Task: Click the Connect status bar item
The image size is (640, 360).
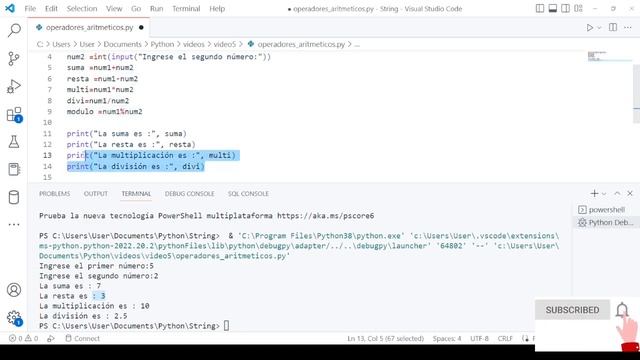Action: coord(82,338)
